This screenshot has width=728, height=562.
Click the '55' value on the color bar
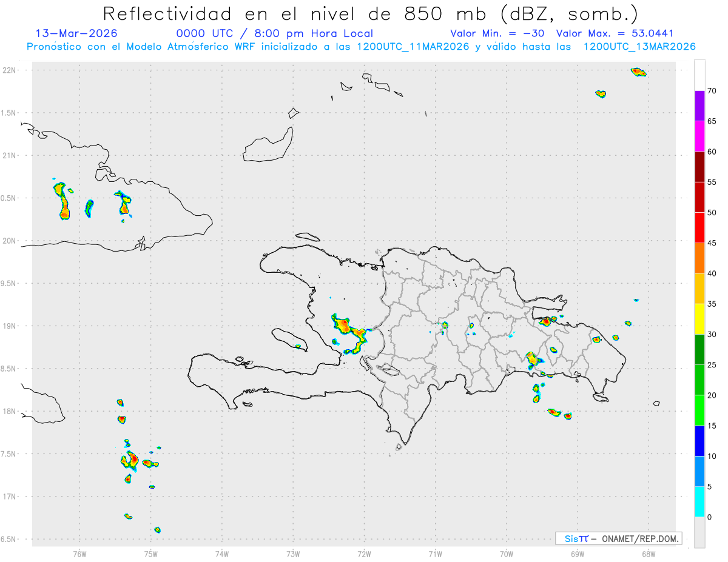point(712,182)
